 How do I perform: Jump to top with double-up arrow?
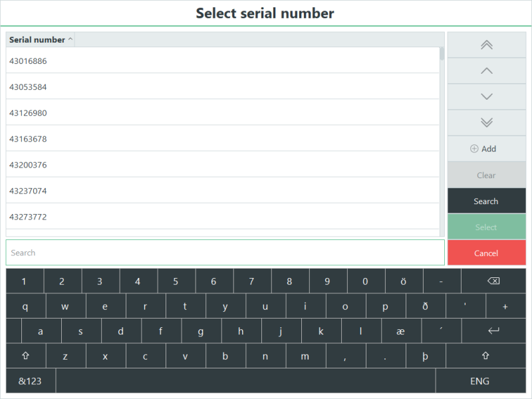487,45
